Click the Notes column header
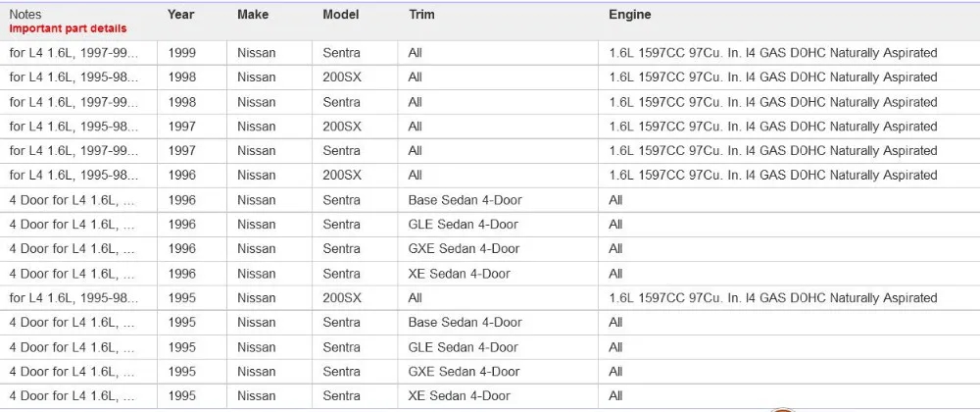 [26, 14]
